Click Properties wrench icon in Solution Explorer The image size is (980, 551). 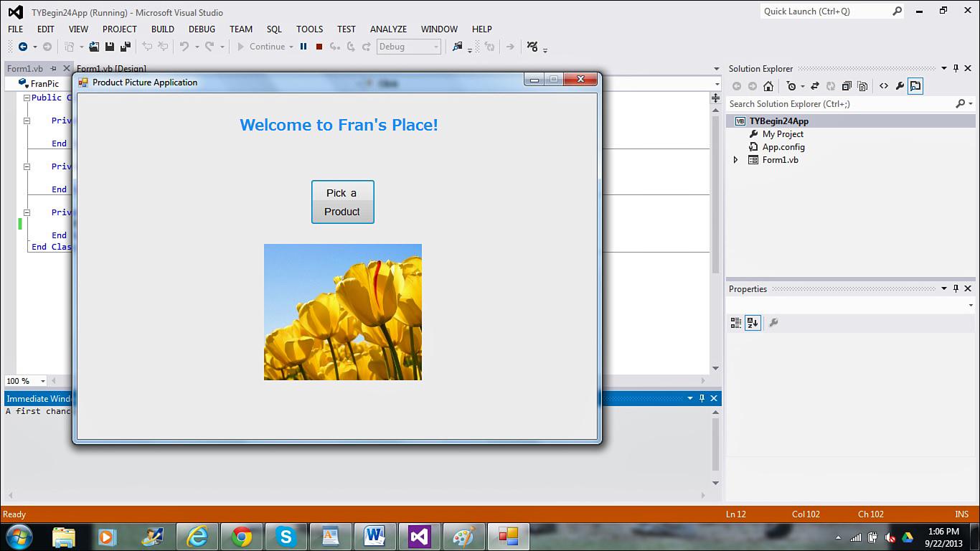tap(900, 86)
